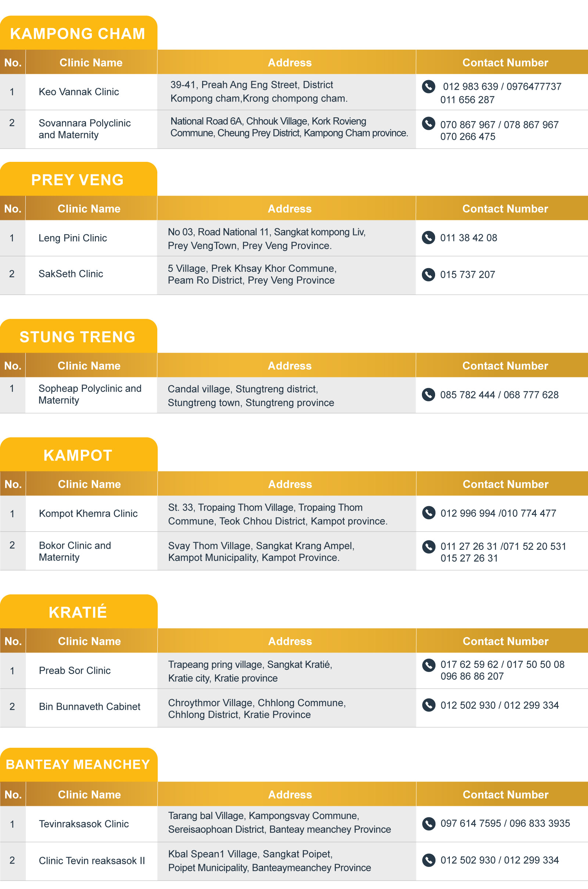Open the Bin Bunnaveth Cabinet clinic entry
The image size is (588, 889).
click(x=90, y=706)
